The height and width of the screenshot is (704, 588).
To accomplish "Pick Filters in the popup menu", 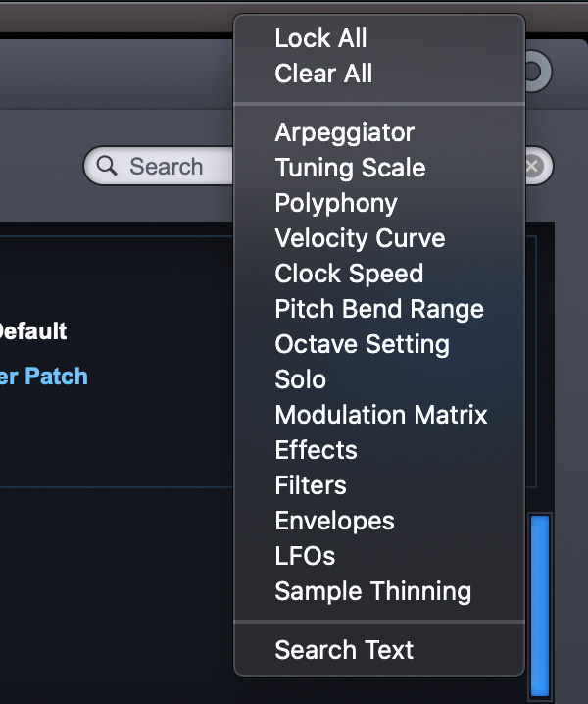I will [379, 485].
